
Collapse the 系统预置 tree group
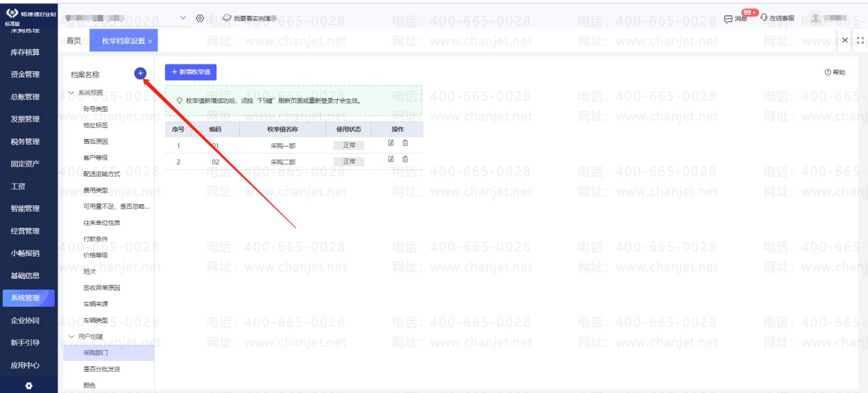point(71,92)
